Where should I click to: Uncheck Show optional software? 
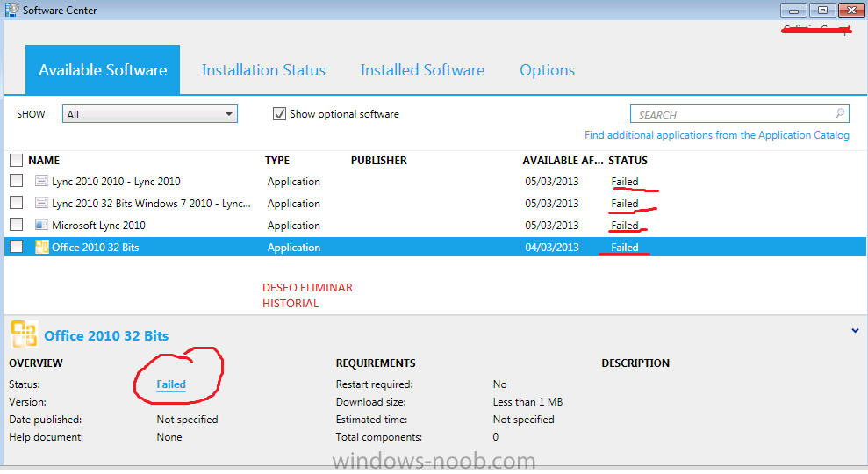pyautogui.click(x=280, y=113)
